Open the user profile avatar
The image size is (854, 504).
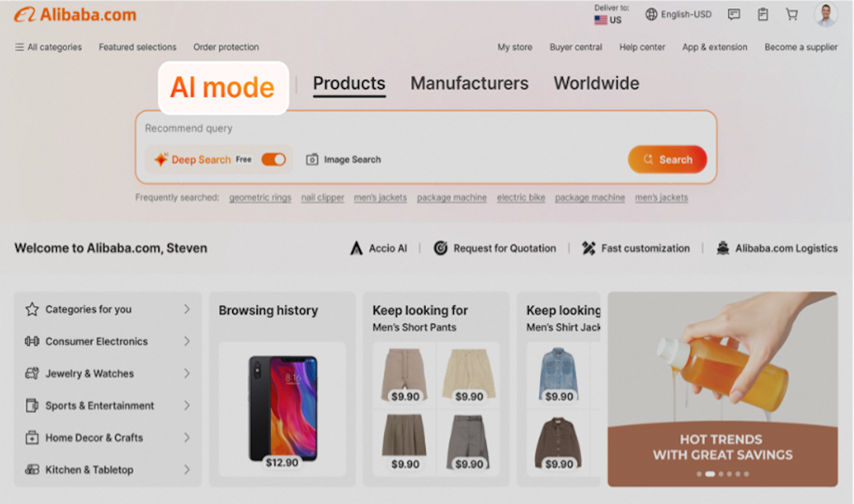(826, 15)
